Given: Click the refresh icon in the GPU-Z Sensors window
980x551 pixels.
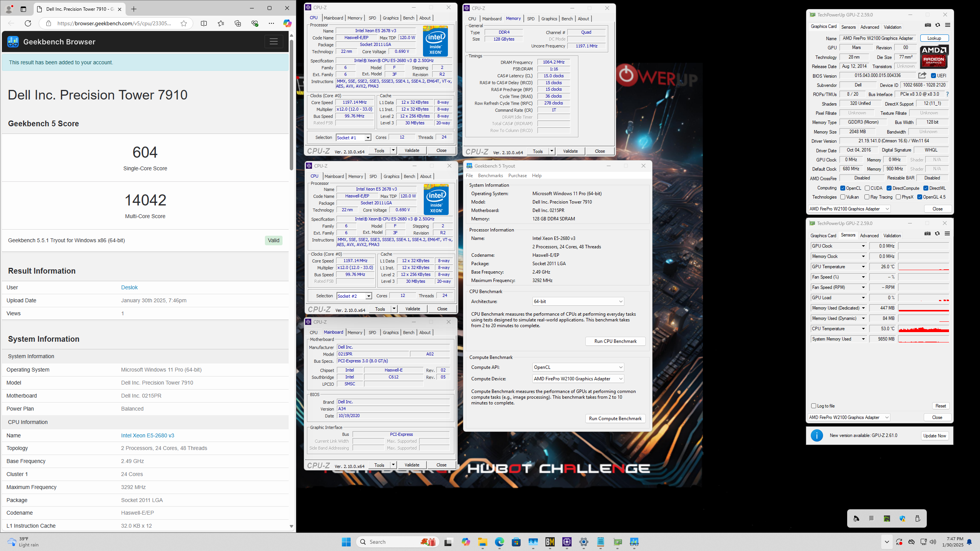Looking at the screenshot, I should (937, 234).
